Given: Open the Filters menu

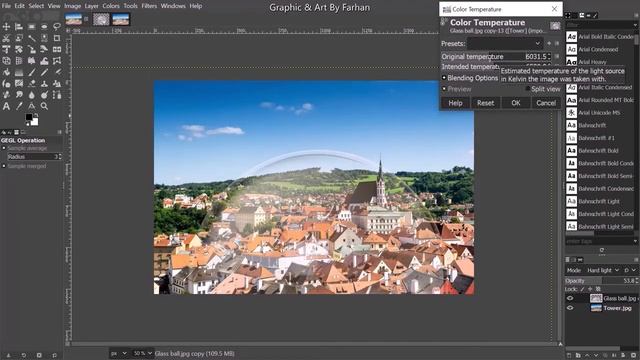Looking at the screenshot, I should 149,6.
